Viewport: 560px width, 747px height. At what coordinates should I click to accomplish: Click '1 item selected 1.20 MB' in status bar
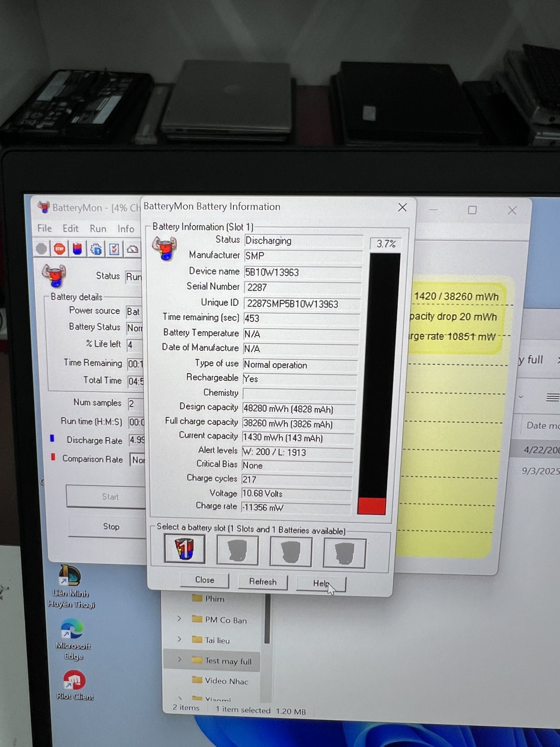click(261, 710)
